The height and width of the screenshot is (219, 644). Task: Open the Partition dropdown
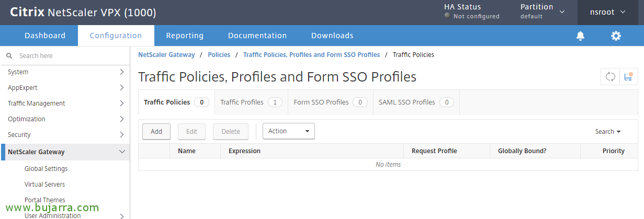tap(543, 11)
